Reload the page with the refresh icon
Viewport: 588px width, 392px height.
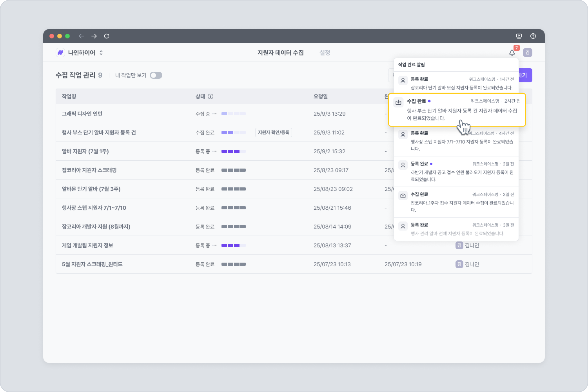coord(107,36)
